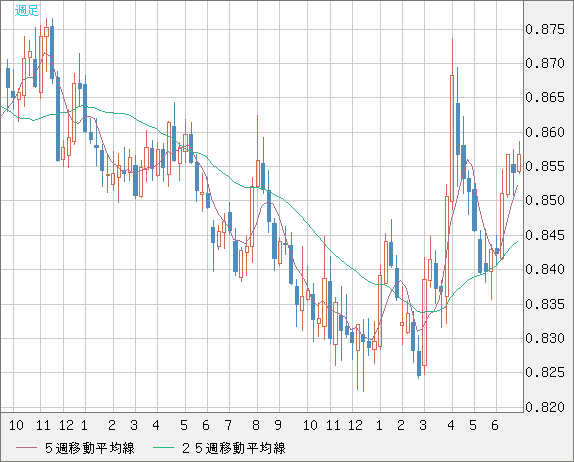The height and width of the screenshot is (462, 574).
Task: Select the 0.835 price axis label
Action: 545,304
